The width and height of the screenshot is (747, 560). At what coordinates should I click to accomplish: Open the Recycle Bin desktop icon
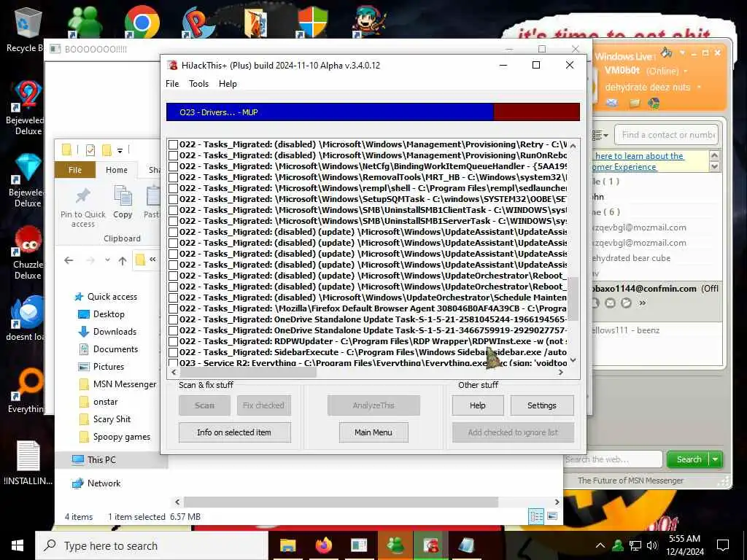pos(28,27)
